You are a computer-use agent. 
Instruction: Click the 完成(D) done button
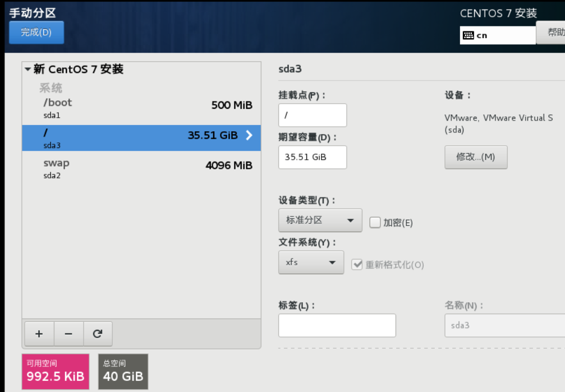click(36, 32)
